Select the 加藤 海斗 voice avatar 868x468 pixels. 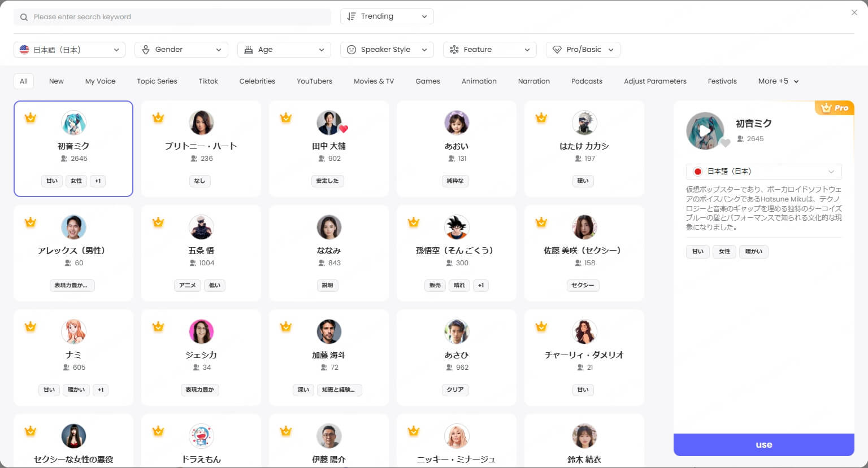click(329, 331)
